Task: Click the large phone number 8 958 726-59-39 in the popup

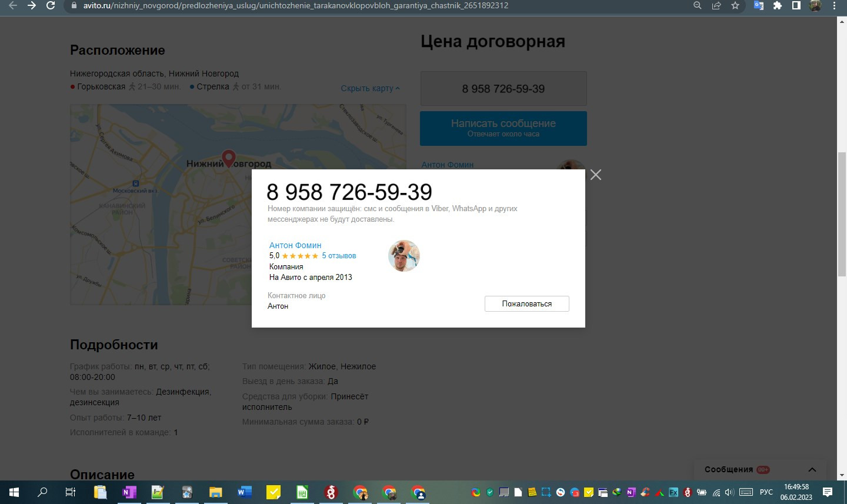Action: [x=349, y=192]
